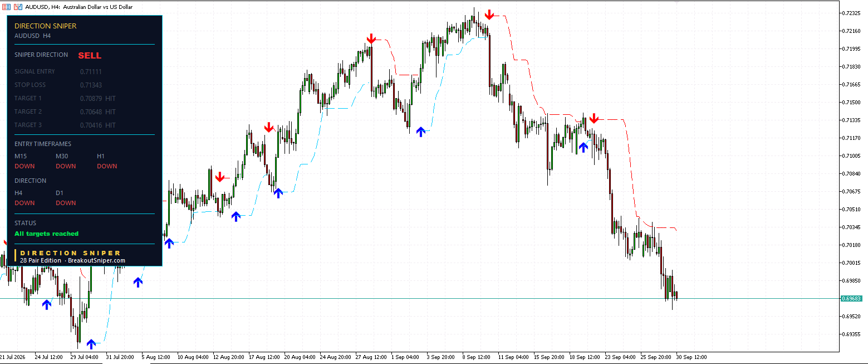Viewport: 868px width, 364px height.
Task: Select blue buy arrow at chart's lowest point
Action: (x=91, y=344)
